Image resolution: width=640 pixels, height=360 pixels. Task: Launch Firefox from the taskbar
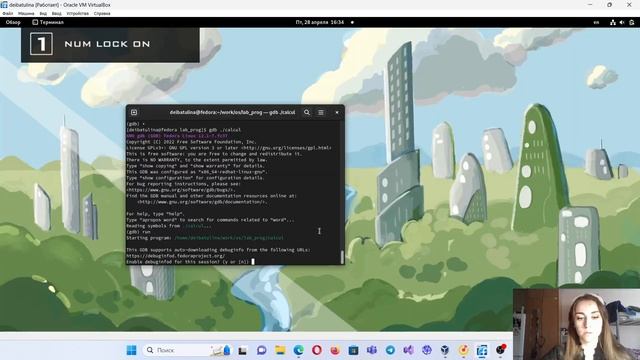coord(335,350)
